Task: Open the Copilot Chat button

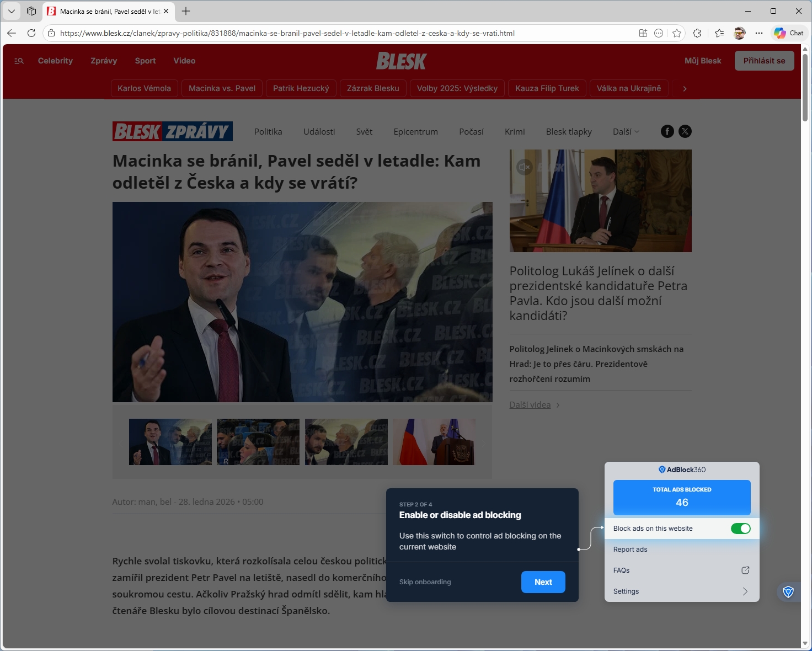Action: point(789,33)
